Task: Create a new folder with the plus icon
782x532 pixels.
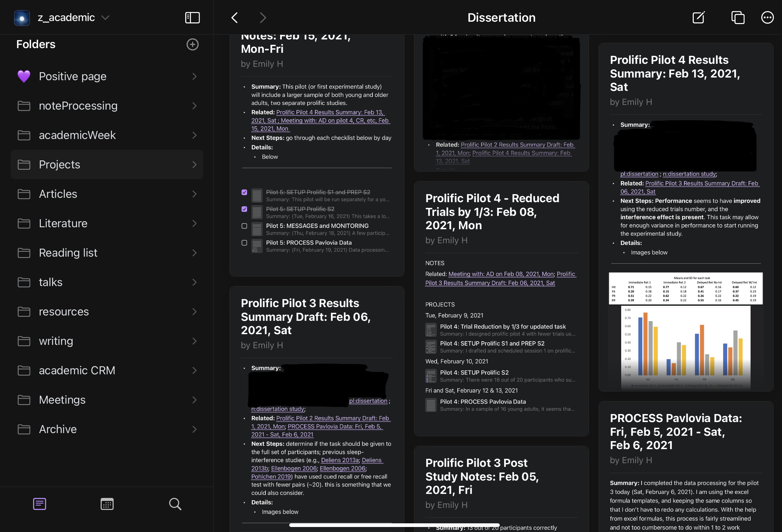Action: coord(192,44)
